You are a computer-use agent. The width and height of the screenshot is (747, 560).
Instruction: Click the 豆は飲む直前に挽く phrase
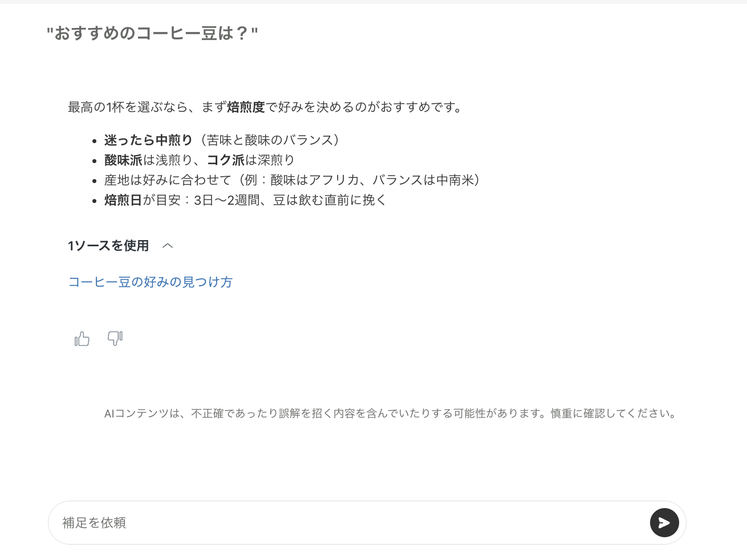pos(330,200)
